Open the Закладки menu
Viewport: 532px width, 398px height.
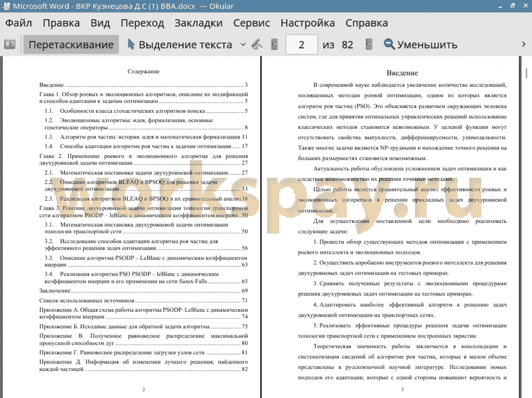[x=198, y=23]
